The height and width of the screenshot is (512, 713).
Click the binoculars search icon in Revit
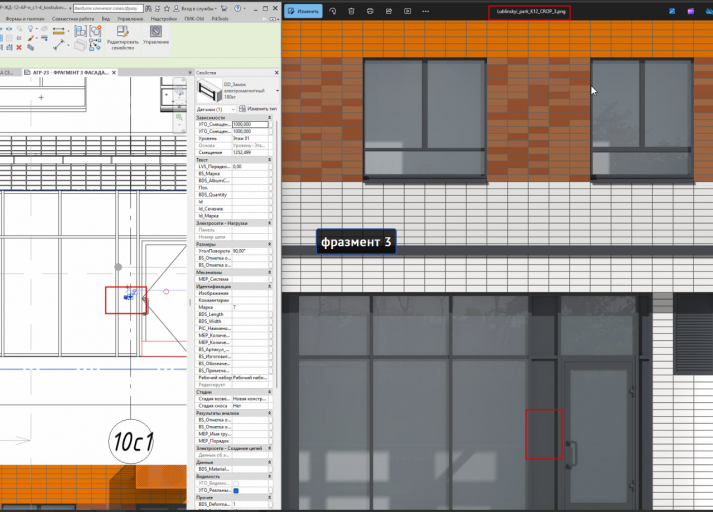pyautogui.click(x=148, y=9)
